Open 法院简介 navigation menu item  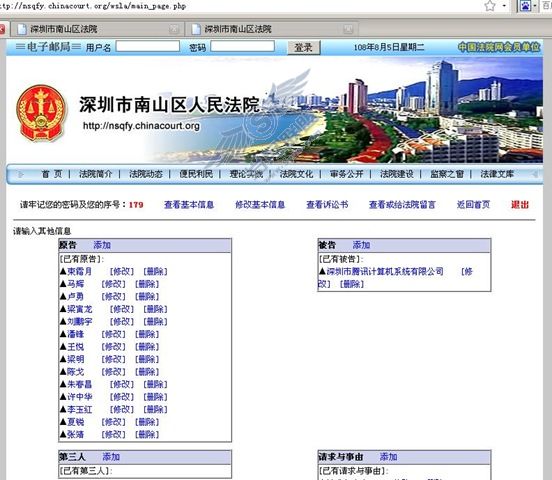[x=95, y=174]
